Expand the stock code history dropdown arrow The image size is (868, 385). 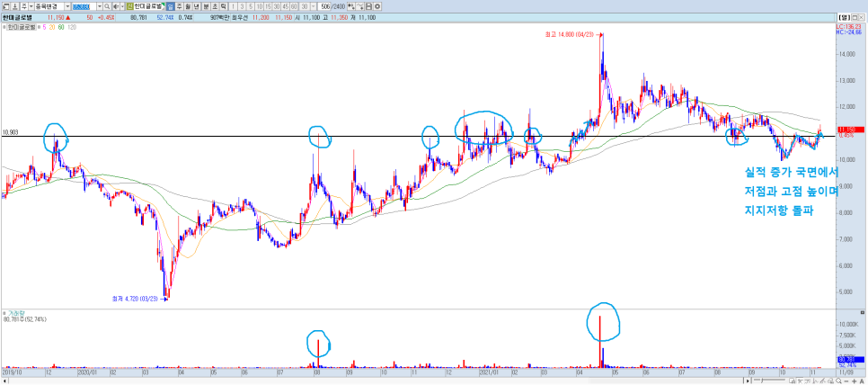coord(100,6)
